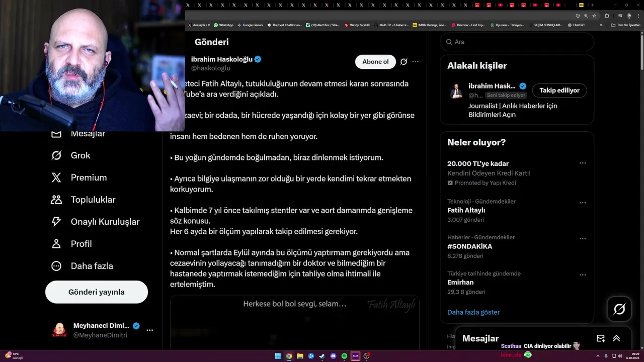Open The best ChatBot bookmark

click(x=285, y=25)
